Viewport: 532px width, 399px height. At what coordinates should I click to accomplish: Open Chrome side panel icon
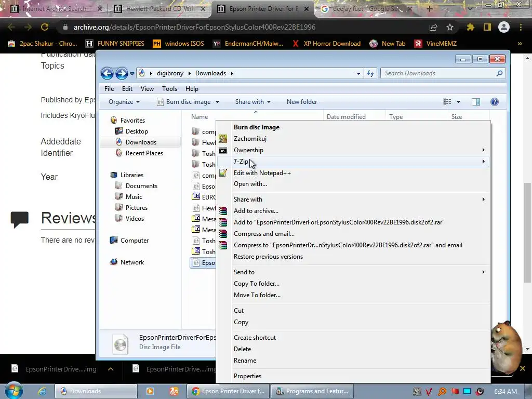pos(487,27)
